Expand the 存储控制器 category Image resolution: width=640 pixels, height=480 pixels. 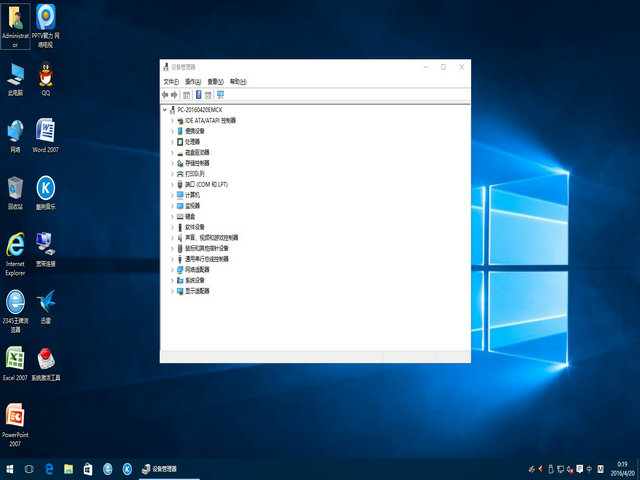[172, 163]
